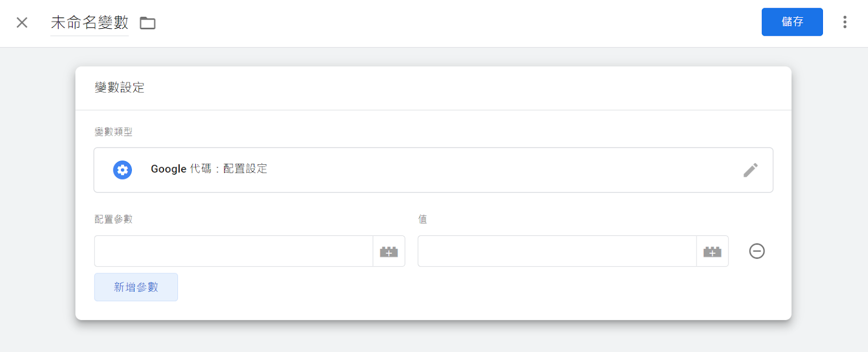Rename the 未命名變數 title

click(x=90, y=22)
